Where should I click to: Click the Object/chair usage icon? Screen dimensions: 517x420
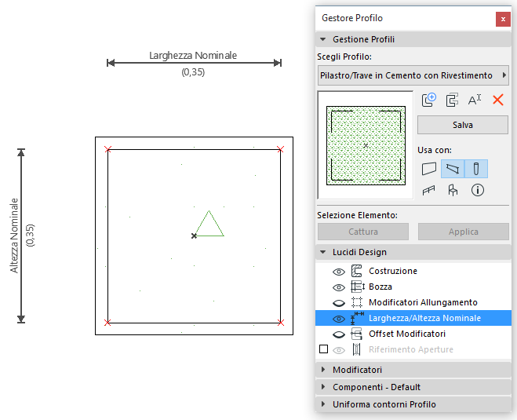(453, 190)
